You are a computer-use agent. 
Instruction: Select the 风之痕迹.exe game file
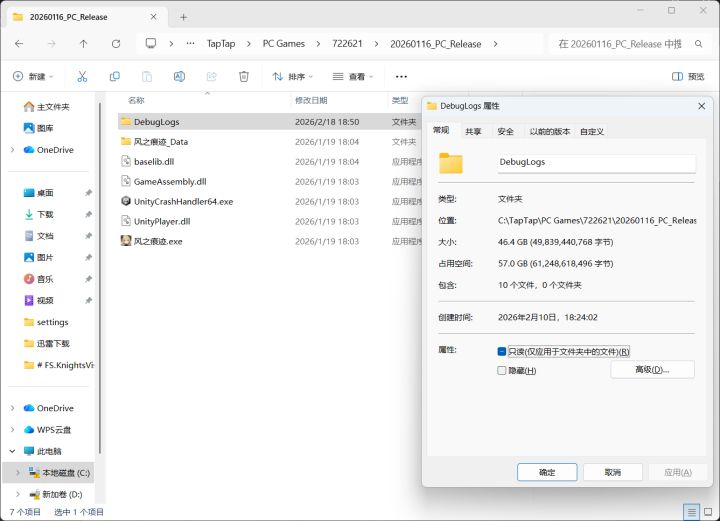coord(158,241)
